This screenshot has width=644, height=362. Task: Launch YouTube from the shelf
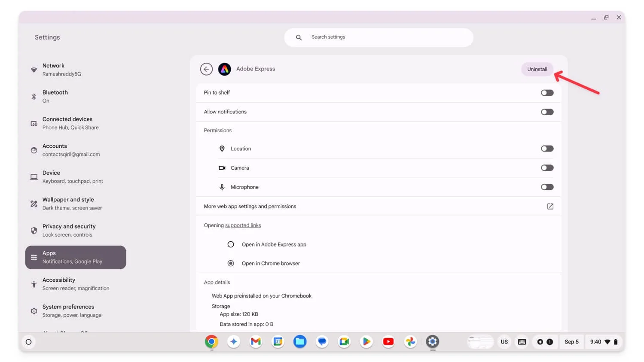(x=388, y=342)
